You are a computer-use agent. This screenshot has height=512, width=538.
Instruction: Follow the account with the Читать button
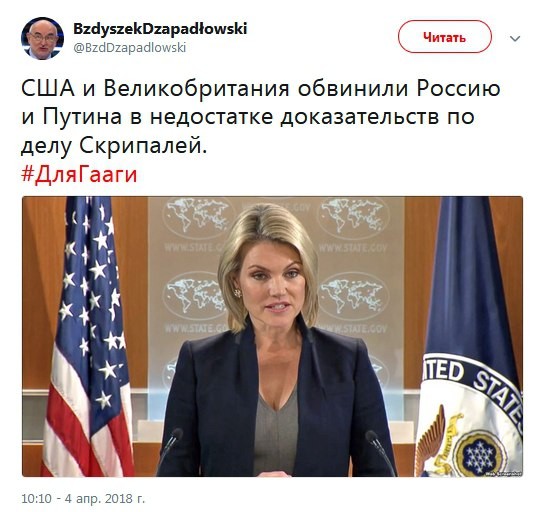[445, 37]
